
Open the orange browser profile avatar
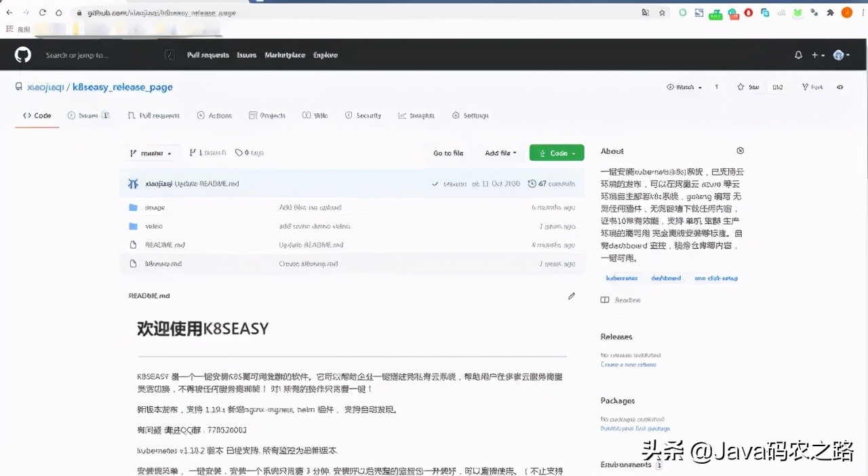pyautogui.click(x=847, y=12)
